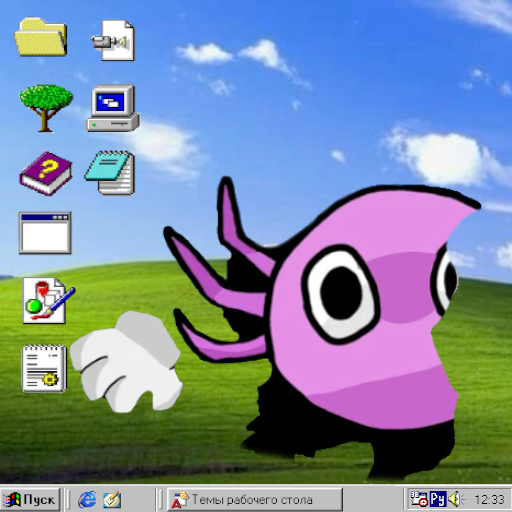The width and height of the screenshot is (512, 512).
Task: Click the Ру keyboard language indicator
Action: pyautogui.click(x=437, y=499)
